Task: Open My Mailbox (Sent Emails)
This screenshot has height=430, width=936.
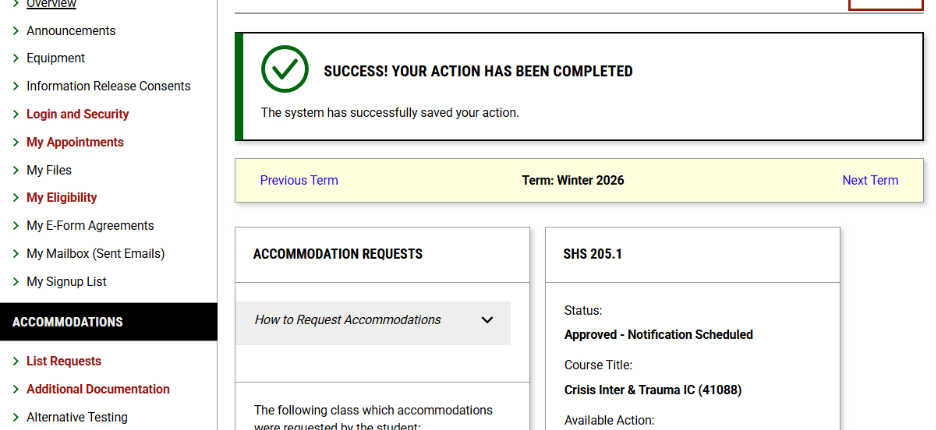Action: click(95, 254)
